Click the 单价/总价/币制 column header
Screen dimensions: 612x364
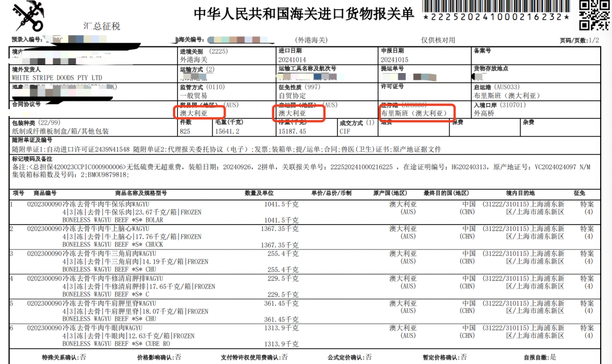click(331, 193)
